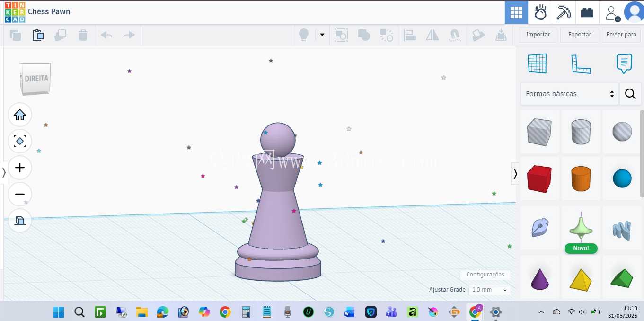The height and width of the screenshot is (321, 644).
Task: Select the yellow Pyramid shape
Action: tap(581, 278)
